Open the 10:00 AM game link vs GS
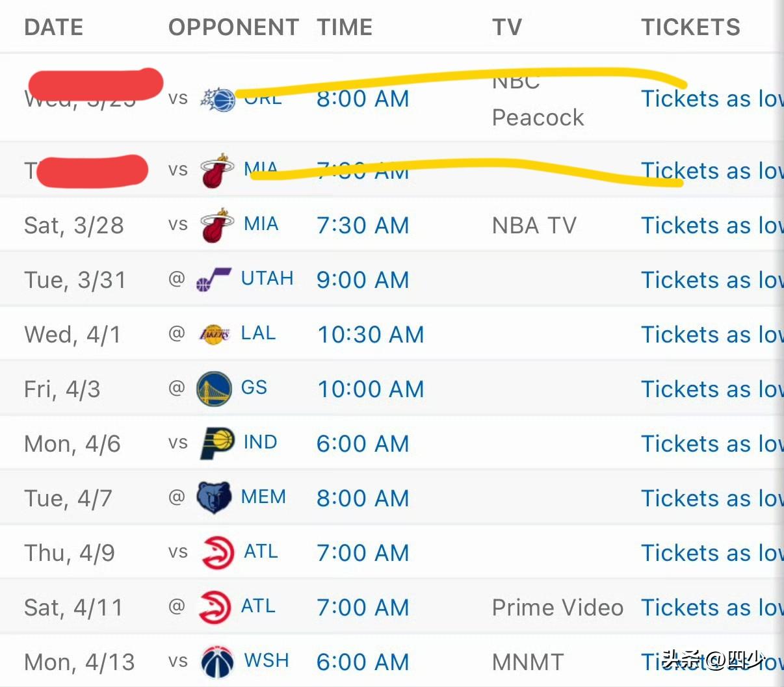 [x=371, y=389]
